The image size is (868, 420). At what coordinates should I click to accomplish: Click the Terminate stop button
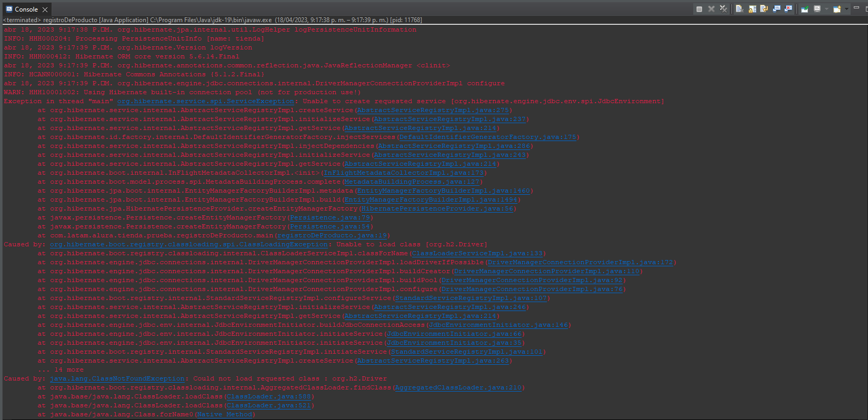point(699,9)
